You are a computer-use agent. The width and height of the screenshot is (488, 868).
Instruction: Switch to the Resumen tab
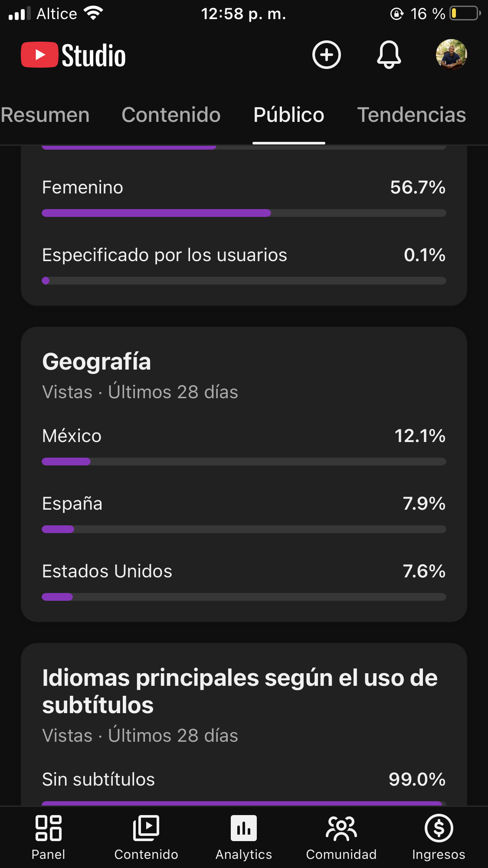[45, 115]
